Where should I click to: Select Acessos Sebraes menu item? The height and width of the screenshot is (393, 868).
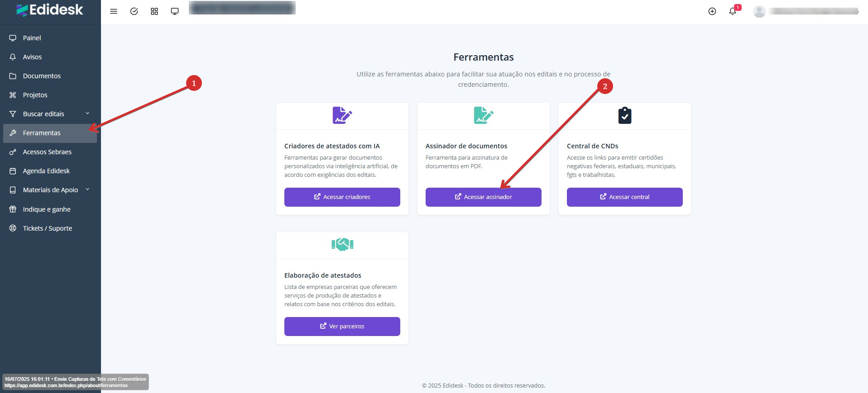coord(47,152)
